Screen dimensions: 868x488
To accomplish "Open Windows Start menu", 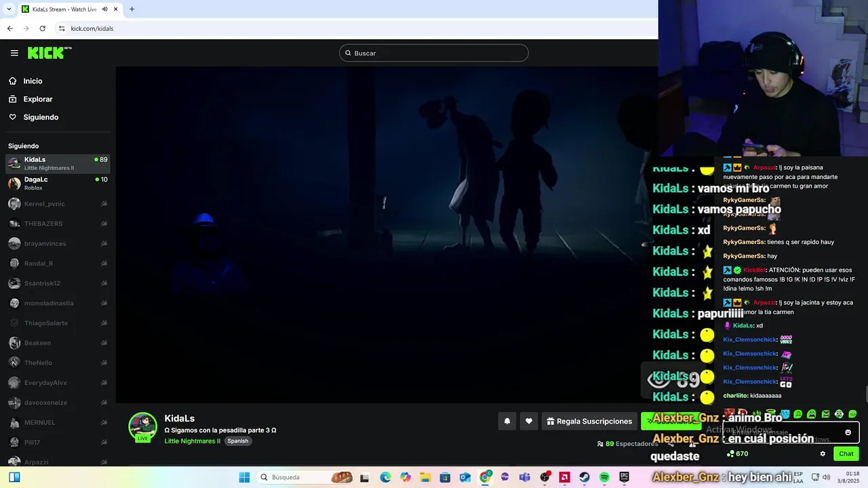I will pyautogui.click(x=244, y=477).
